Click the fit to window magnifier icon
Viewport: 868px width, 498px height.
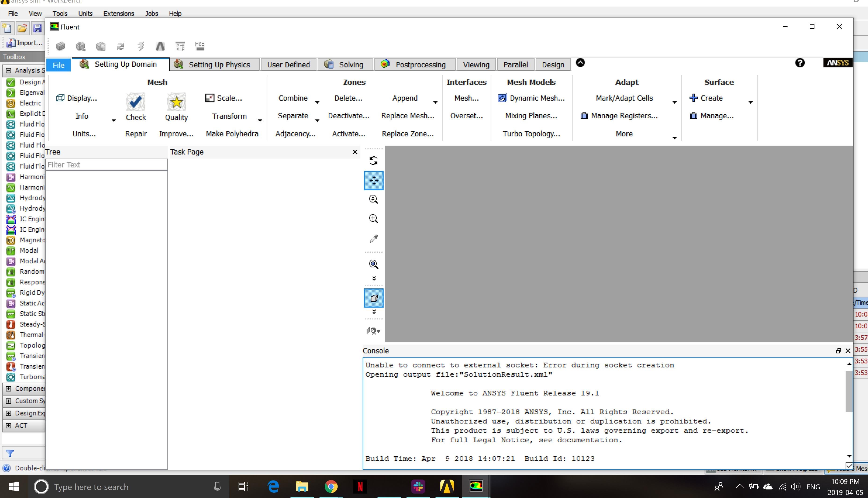pyautogui.click(x=374, y=264)
